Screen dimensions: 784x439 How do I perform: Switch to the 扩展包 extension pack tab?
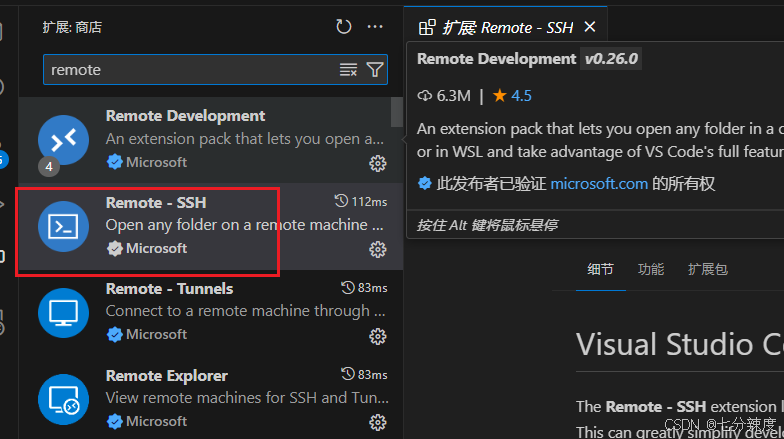pyautogui.click(x=708, y=270)
